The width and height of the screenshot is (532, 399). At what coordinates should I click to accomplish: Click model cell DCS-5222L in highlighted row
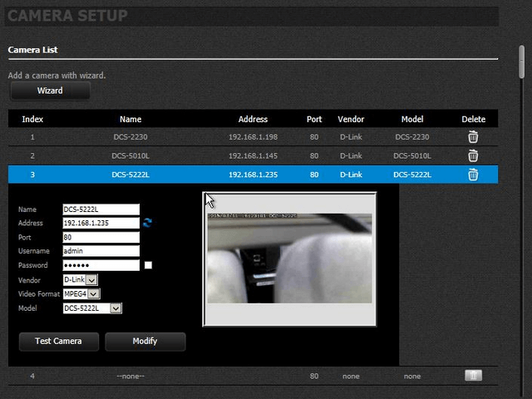click(x=412, y=175)
